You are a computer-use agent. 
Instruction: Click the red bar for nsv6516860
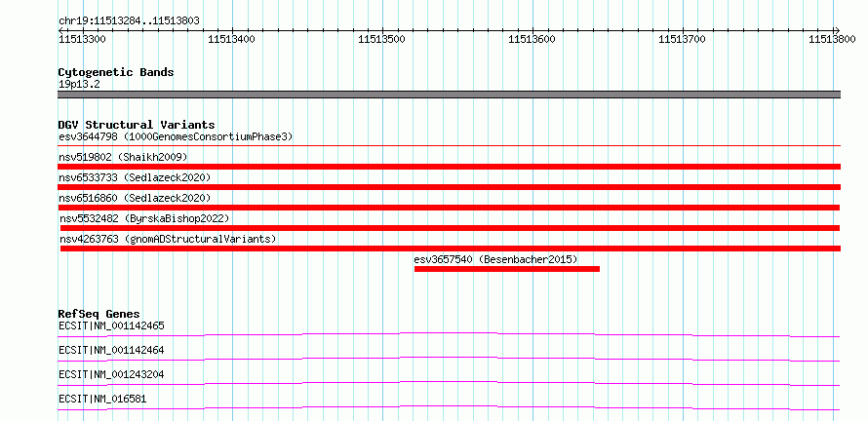(x=449, y=208)
